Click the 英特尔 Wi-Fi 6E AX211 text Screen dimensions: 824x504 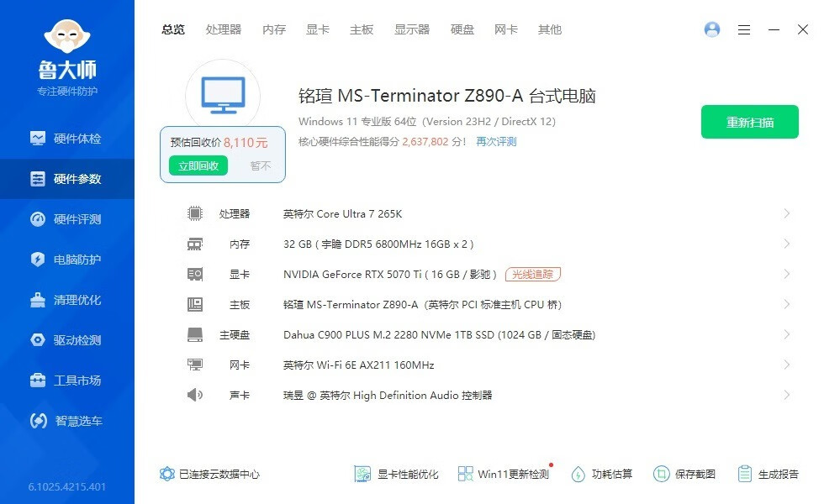pos(359,365)
